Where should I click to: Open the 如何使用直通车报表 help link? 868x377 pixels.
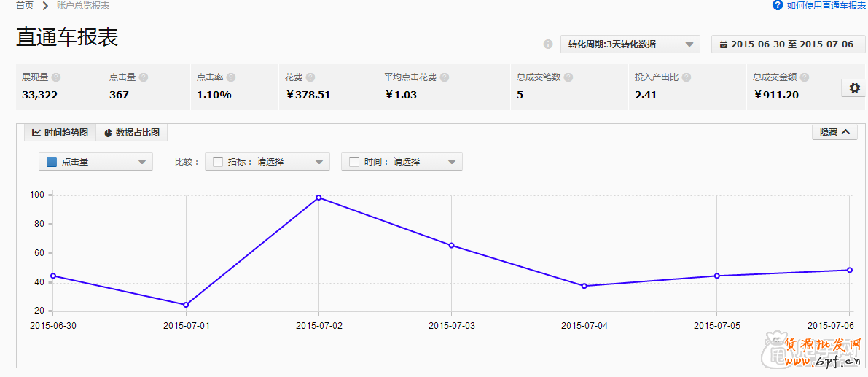[820, 5]
